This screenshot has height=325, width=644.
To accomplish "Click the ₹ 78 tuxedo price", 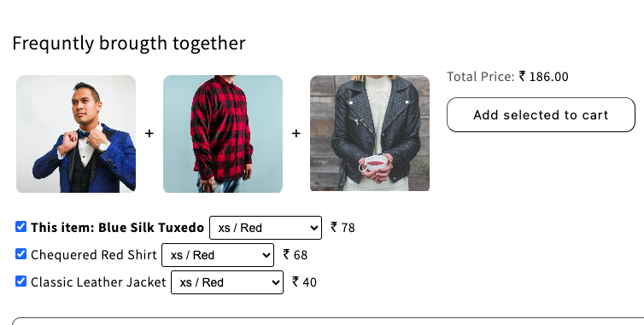I will pyautogui.click(x=343, y=228).
